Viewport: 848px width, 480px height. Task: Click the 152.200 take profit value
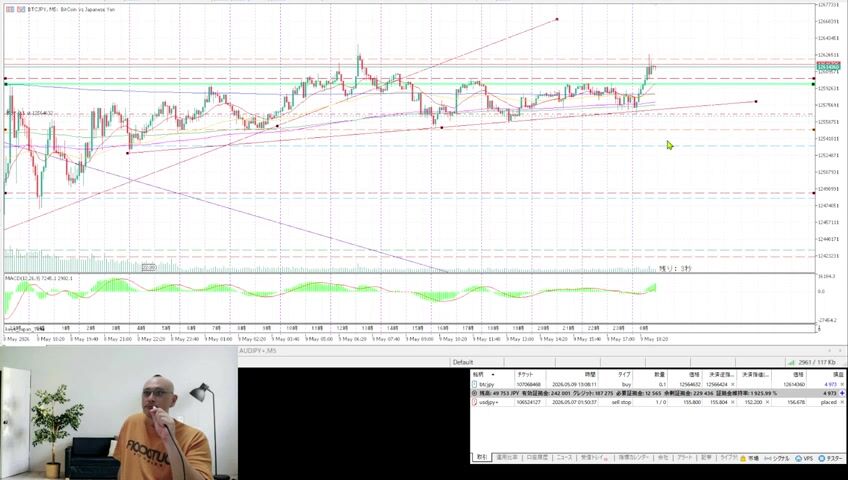[753, 402]
